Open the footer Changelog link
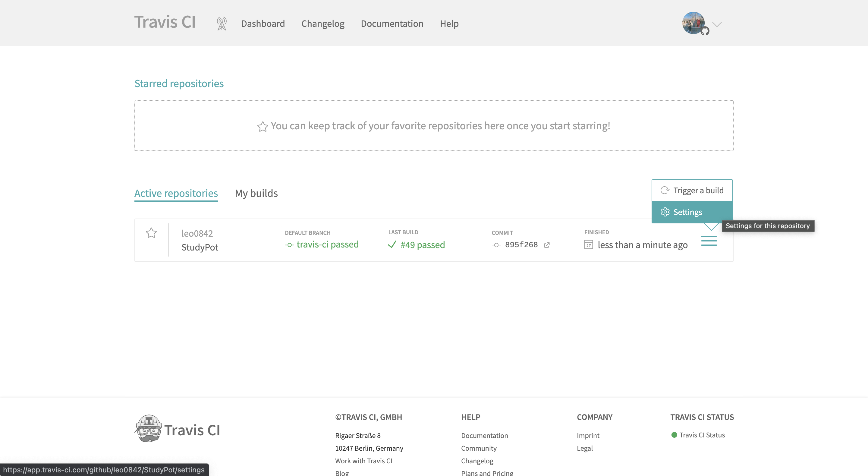This screenshot has width=868, height=476. click(x=477, y=461)
